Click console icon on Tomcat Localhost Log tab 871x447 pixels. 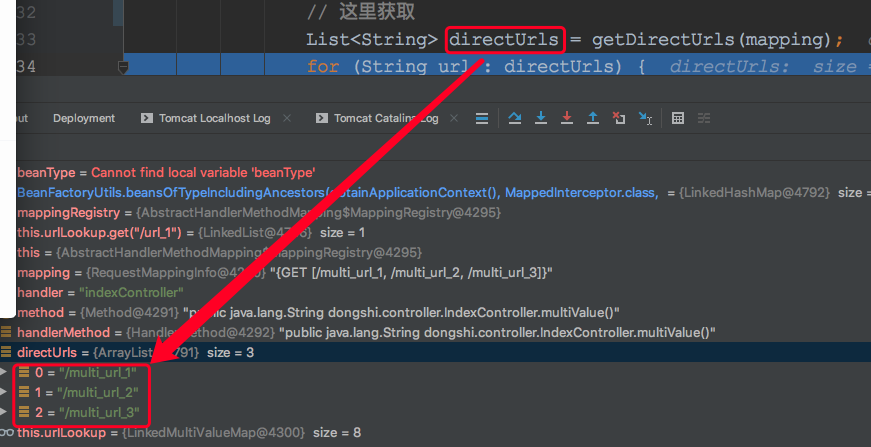(147, 118)
